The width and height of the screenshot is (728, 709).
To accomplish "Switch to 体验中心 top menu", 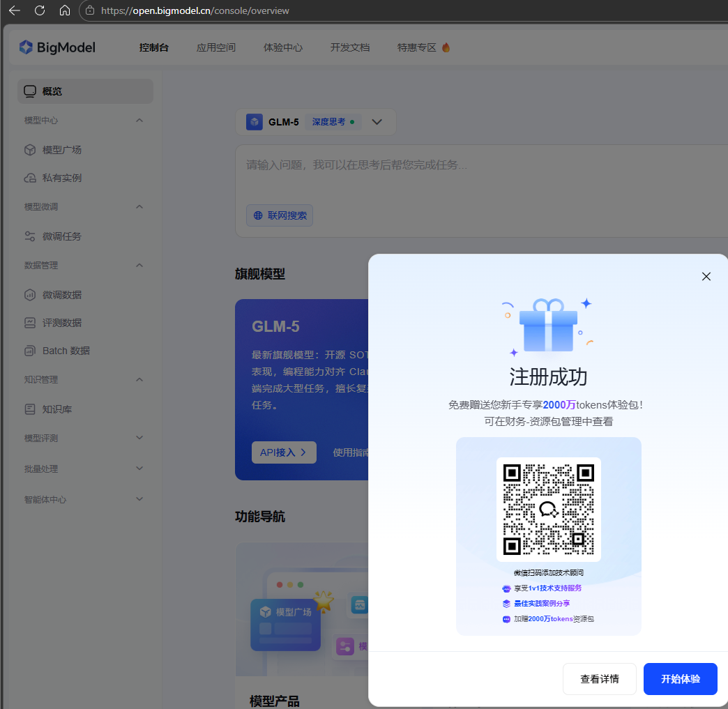I will [282, 47].
